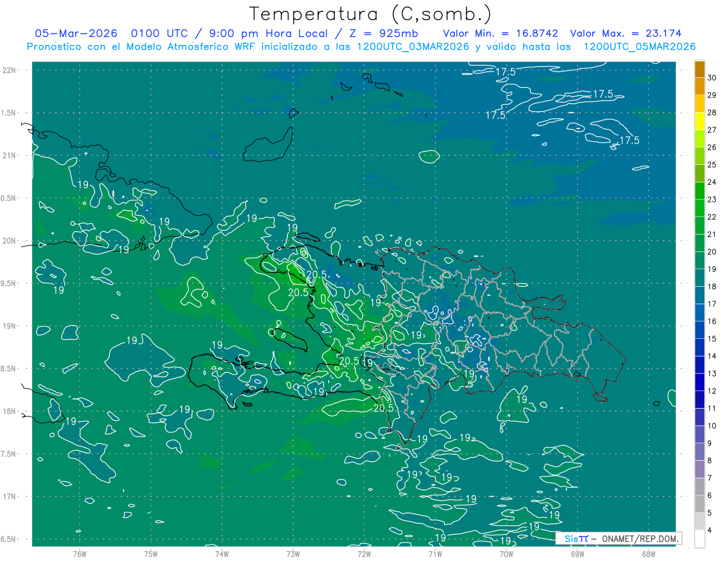This screenshot has height=562, width=728.
Task: Click the yellow swatch between 27 and 28
Action: tap(699, 121)
